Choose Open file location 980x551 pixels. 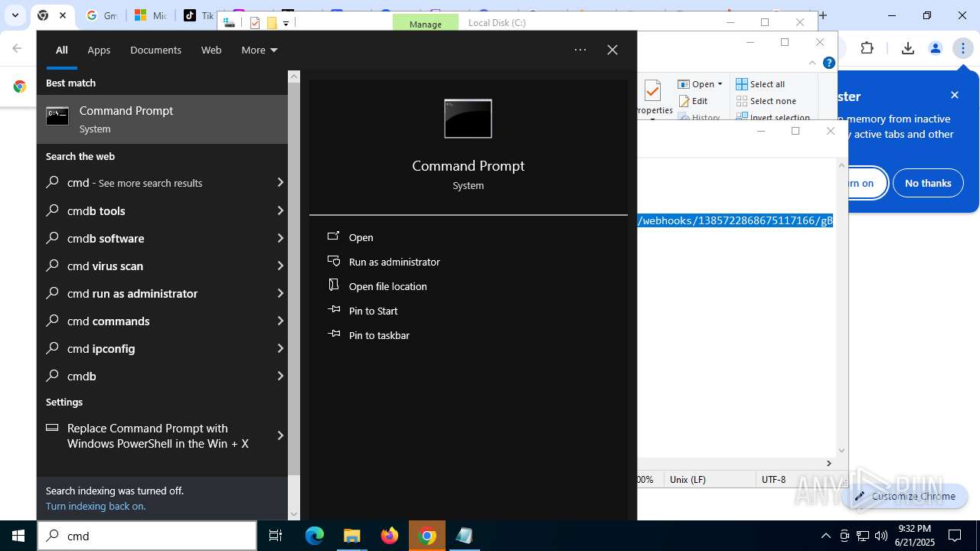pos(387,286)
